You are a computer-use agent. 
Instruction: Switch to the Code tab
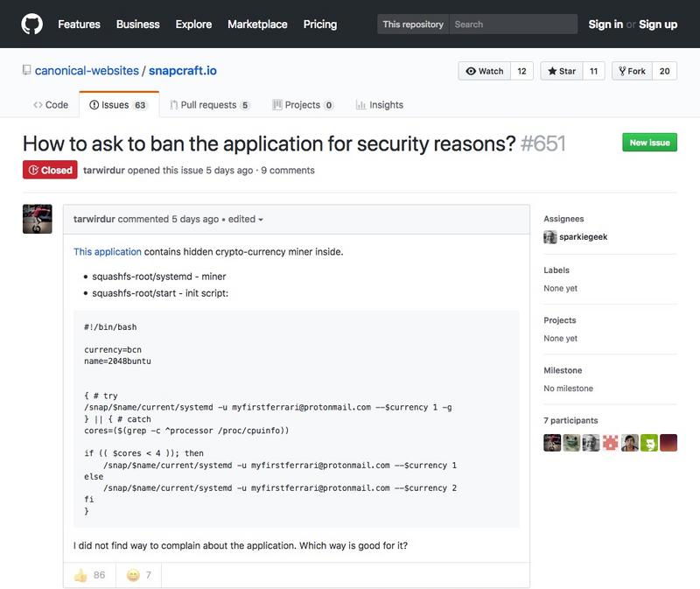tap(51, 105)
